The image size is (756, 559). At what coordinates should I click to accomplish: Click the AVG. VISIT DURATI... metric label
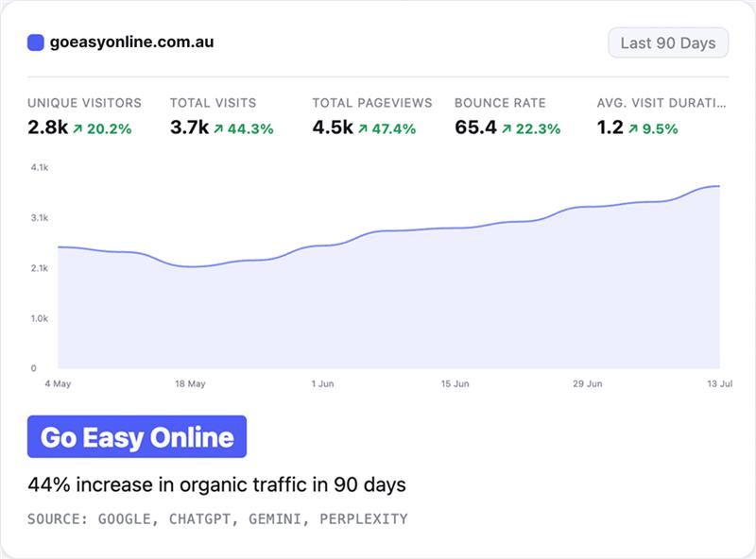[661, 103]
